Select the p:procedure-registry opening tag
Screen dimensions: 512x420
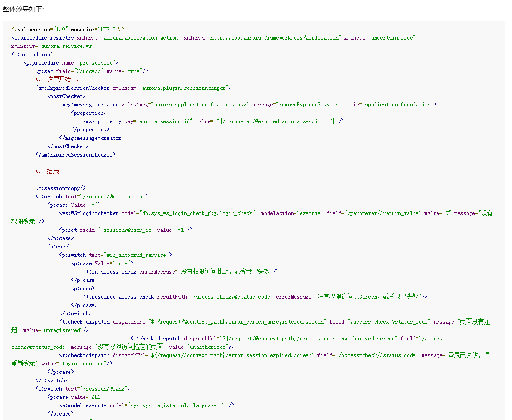click(44, 38)
